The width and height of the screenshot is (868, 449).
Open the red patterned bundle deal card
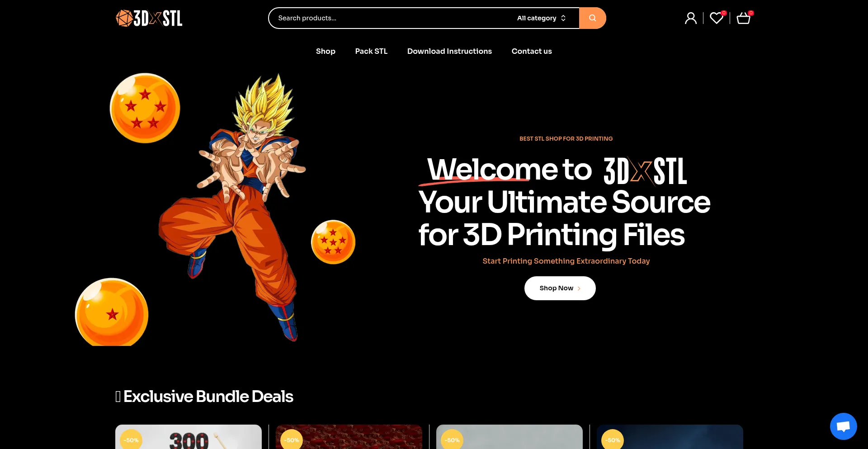point(349,437)
